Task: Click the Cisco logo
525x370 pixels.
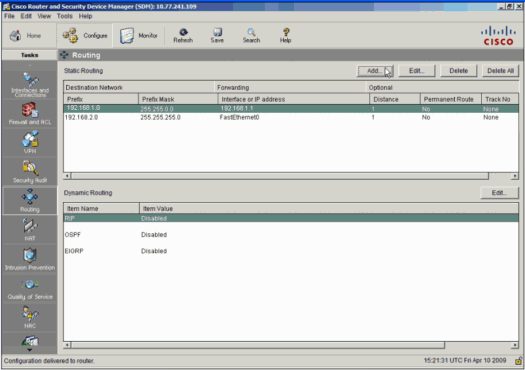Action: pos(498,35)
